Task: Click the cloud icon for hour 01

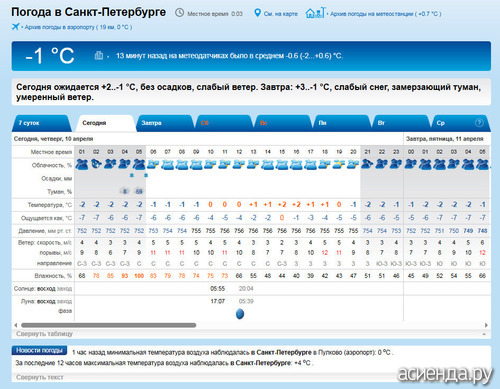Action: pyautogui.click(x=82, y=164)
